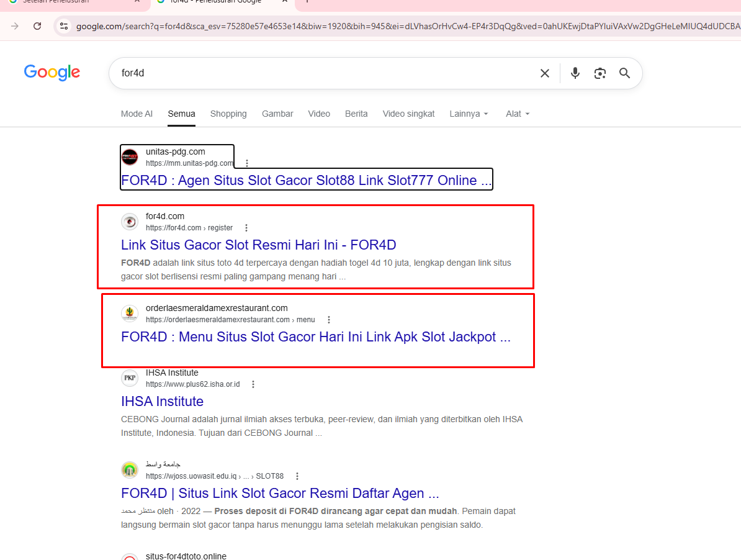
Task: Click the favicon of the uowasit.edu.iq result
Action: click(130, 470)
